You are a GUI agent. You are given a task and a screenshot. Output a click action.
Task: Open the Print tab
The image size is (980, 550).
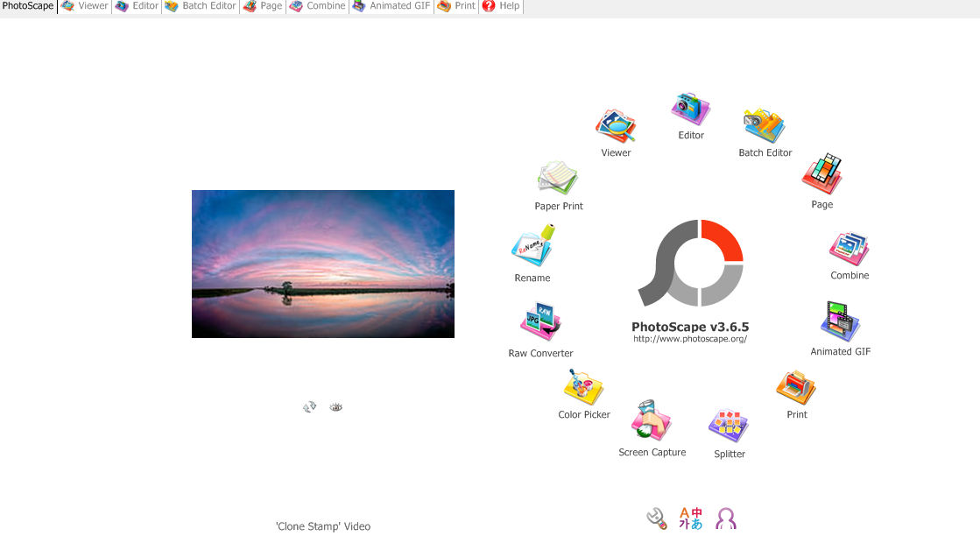click(456, 6)
